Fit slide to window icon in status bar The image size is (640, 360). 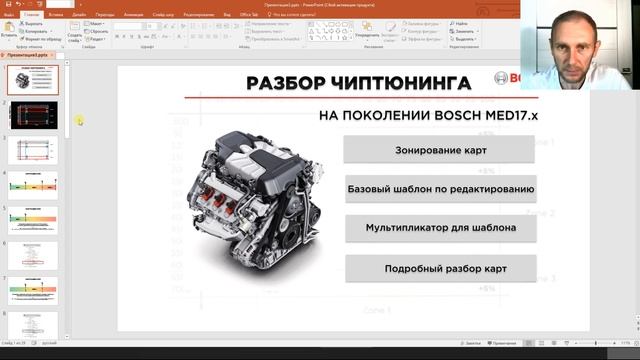pyautogui.click(x=636, y=343)
